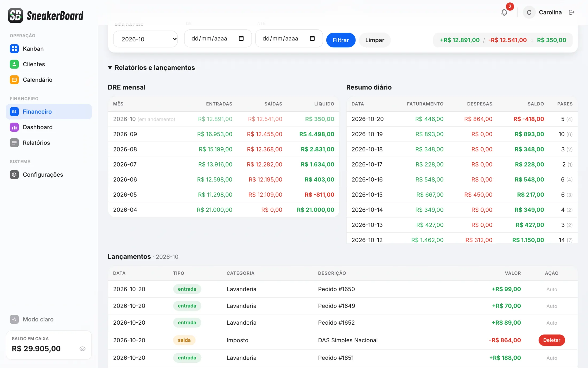588x368 pixels.
Task: Click Carolina's user avatar
Action: [x=529, y=12]
